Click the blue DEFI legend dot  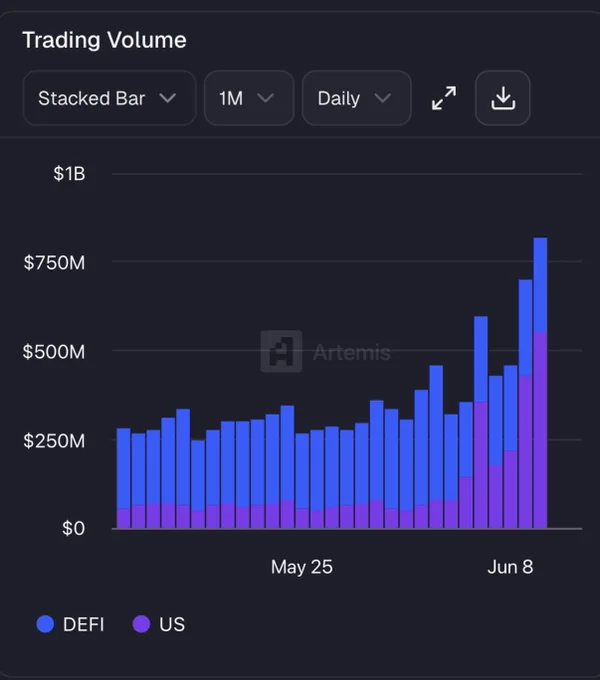coord(45,624)
